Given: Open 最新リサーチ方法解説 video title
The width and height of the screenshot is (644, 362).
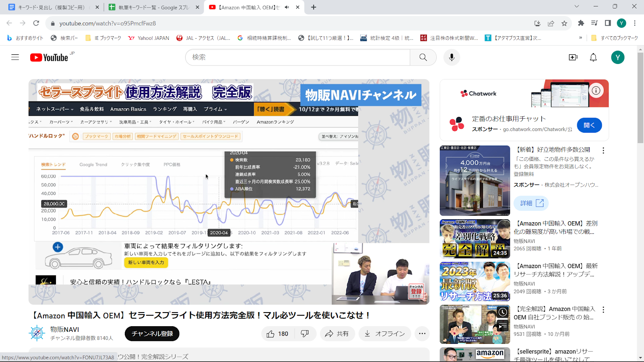Looking at the screenshot, I should pyautogui.click(x=555, y=270).
